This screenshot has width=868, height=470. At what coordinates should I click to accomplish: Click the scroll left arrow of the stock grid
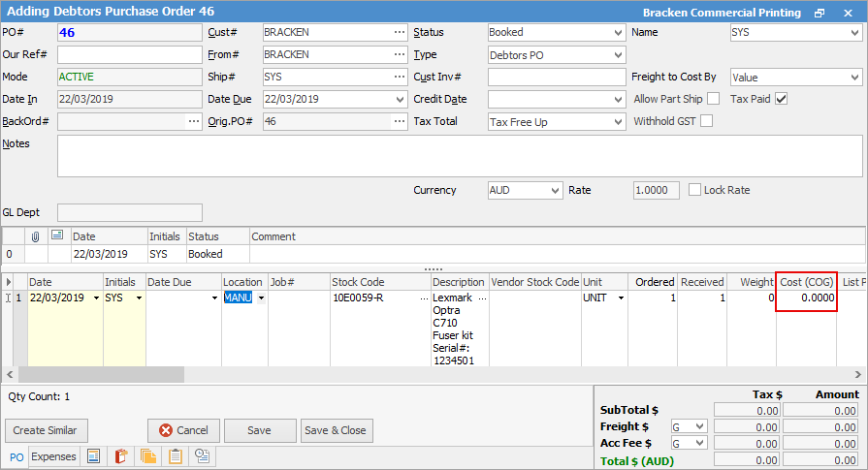10,374
